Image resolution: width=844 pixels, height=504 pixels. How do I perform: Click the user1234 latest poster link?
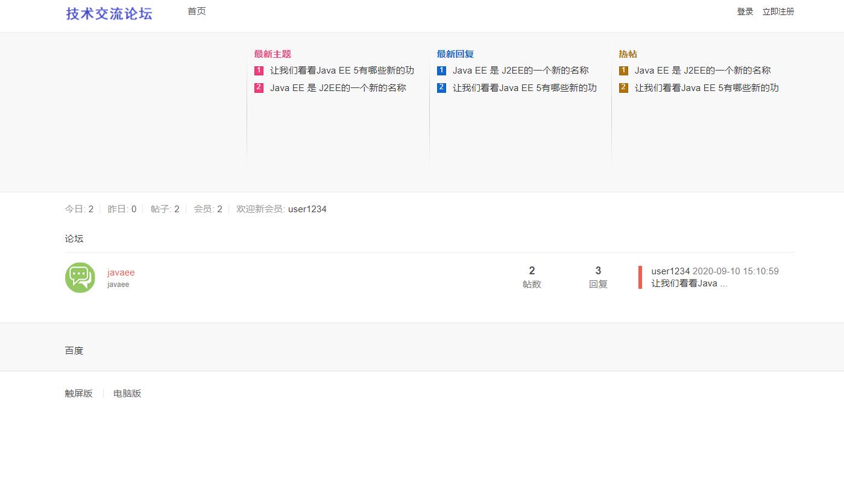669,271
